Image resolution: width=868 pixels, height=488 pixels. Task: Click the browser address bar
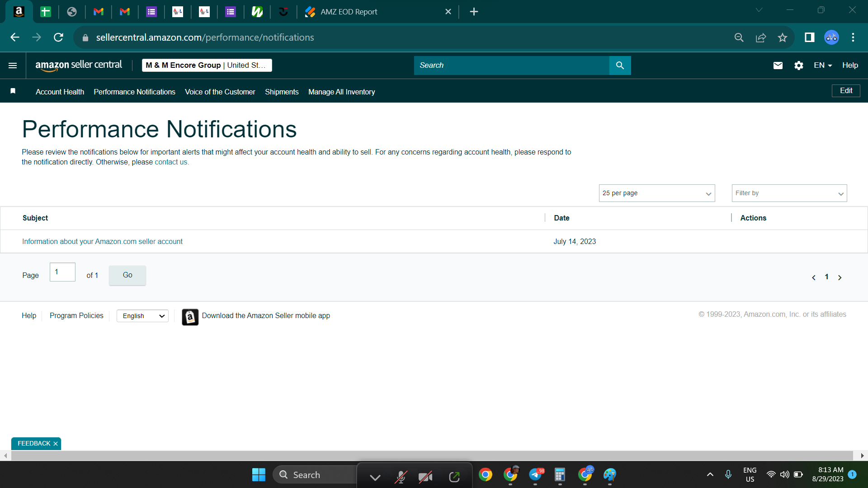click(407, 38)
